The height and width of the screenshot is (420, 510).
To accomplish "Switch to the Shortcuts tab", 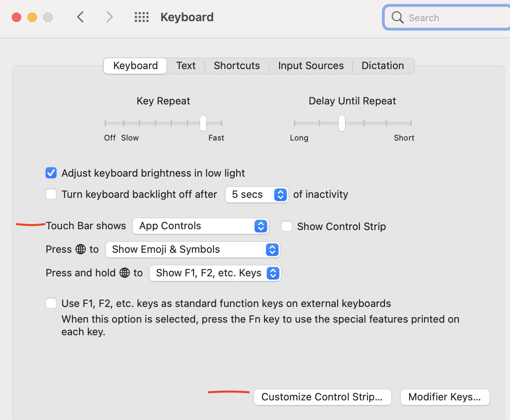I will [237, 66].
